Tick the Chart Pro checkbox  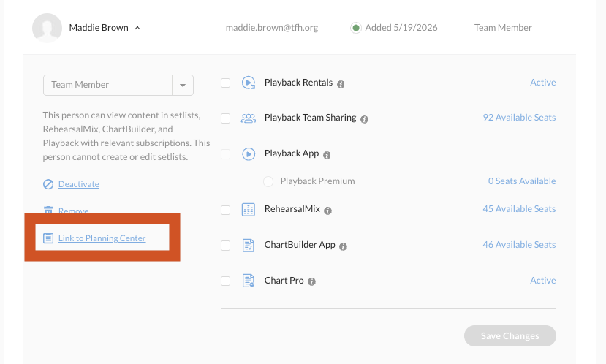click(225, 281)
